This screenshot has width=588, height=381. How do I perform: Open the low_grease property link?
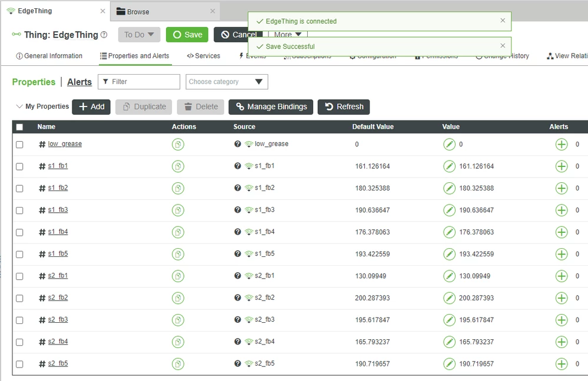click(65, 144)
